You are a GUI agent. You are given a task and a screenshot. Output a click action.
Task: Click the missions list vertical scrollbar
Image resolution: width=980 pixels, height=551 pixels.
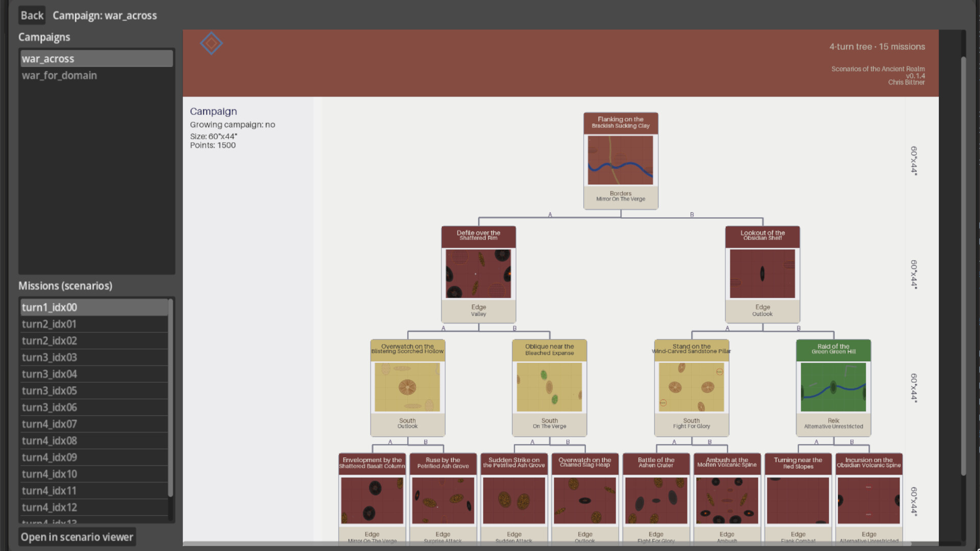(170, 398)
